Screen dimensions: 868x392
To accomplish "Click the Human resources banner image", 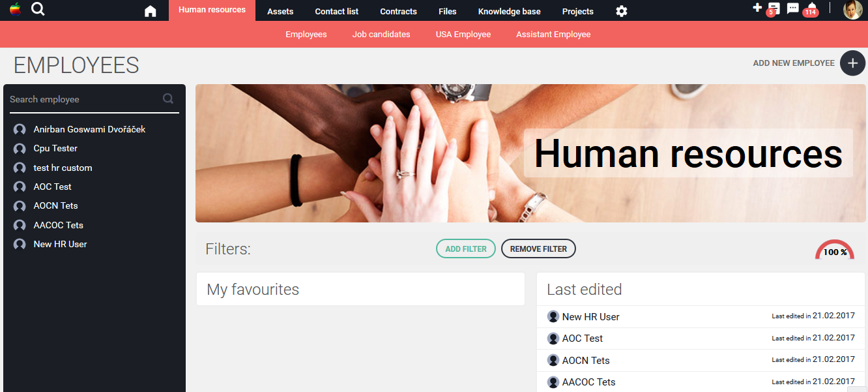I will tap(530, 153).
